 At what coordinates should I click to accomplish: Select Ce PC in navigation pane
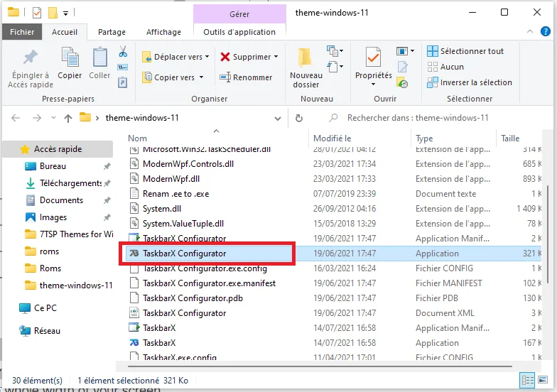tap(45, 308)
